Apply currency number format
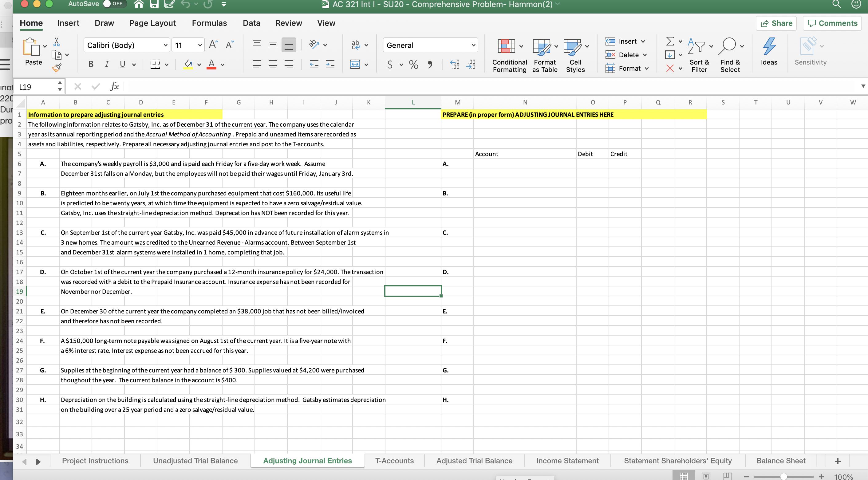The height and width of the screenshot is (480, 868). tap(390, 64)
